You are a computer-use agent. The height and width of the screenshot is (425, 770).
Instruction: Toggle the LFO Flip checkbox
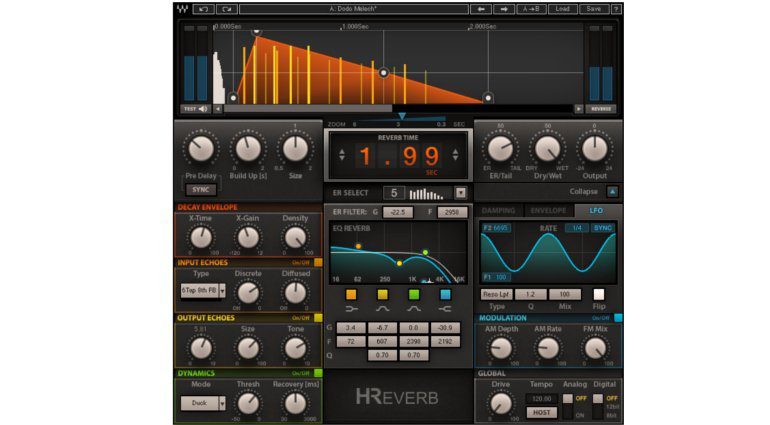(599, 294)
